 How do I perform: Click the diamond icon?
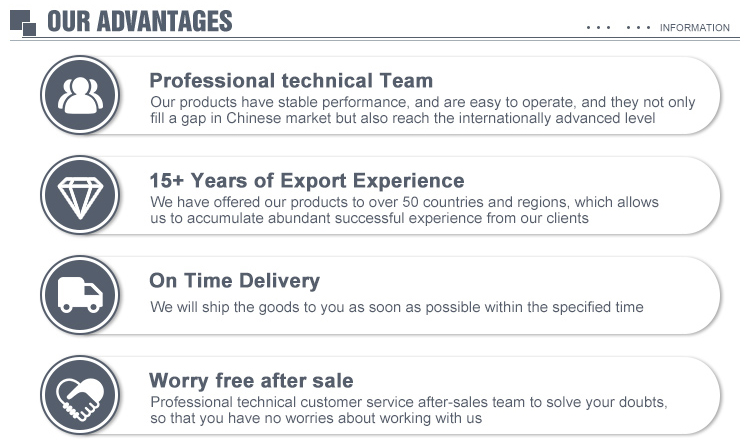click(80, 195)
